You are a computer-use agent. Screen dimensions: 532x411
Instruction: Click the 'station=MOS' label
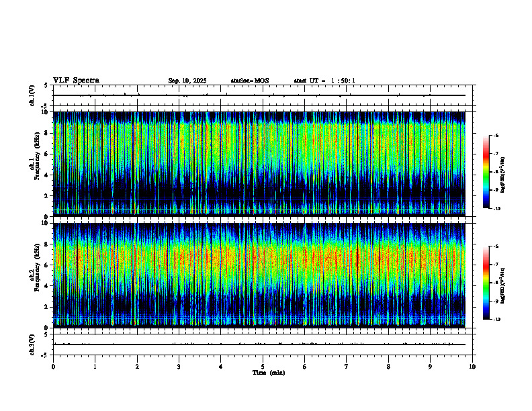pos(250,81)
